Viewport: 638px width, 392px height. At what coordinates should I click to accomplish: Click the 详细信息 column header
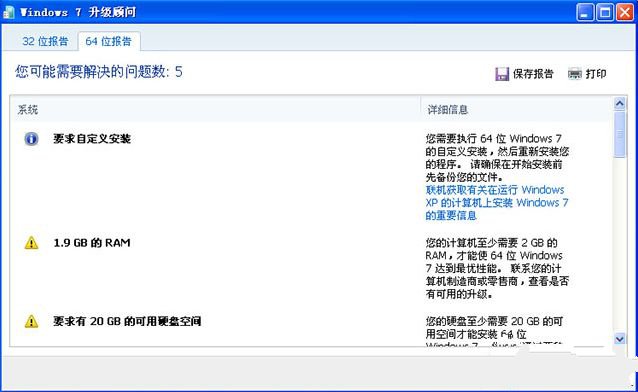click(448, 110)
